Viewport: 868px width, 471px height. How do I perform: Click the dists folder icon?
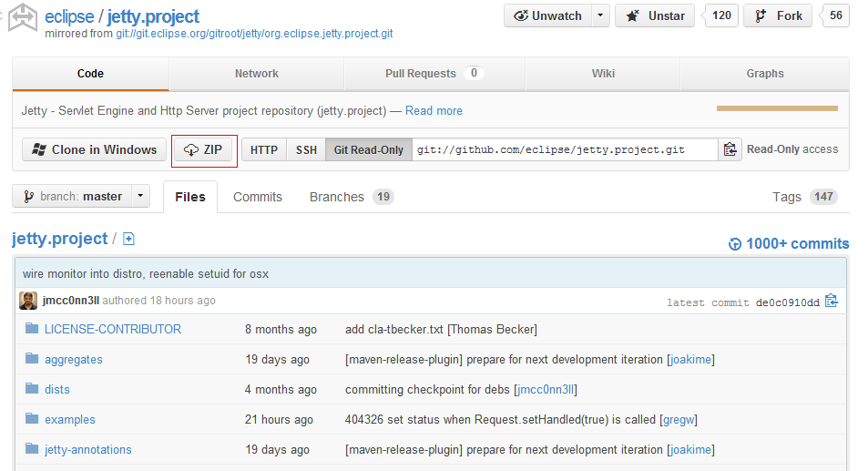pos(32,388)
